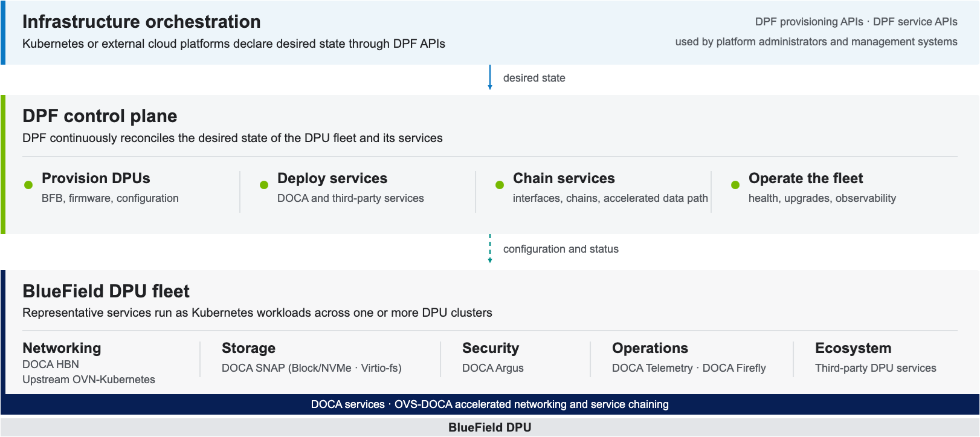Click the 'Kubernetes or external cloud platforms' subtitle
Image resolution: width=980 pixels, height=437 pixels.
click(x=234, y=44)
